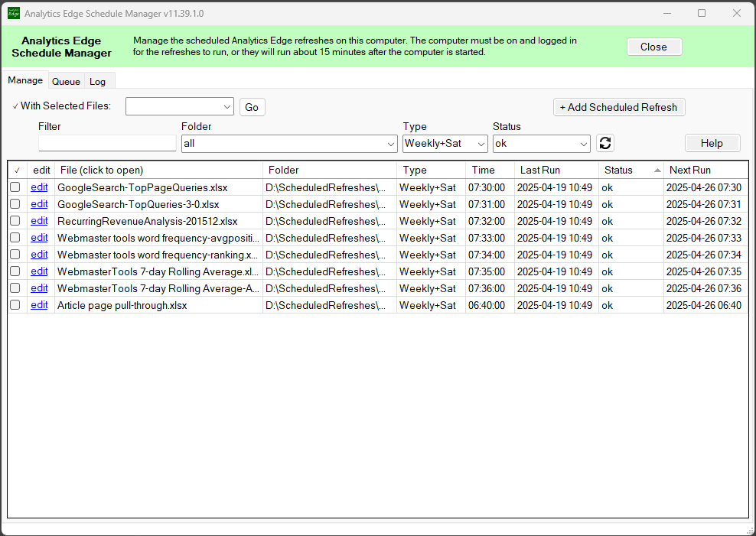Click the circular refresh arrows icon
Image resolution: width=756 pixels, height=536 pixels.
coord(605,143)
